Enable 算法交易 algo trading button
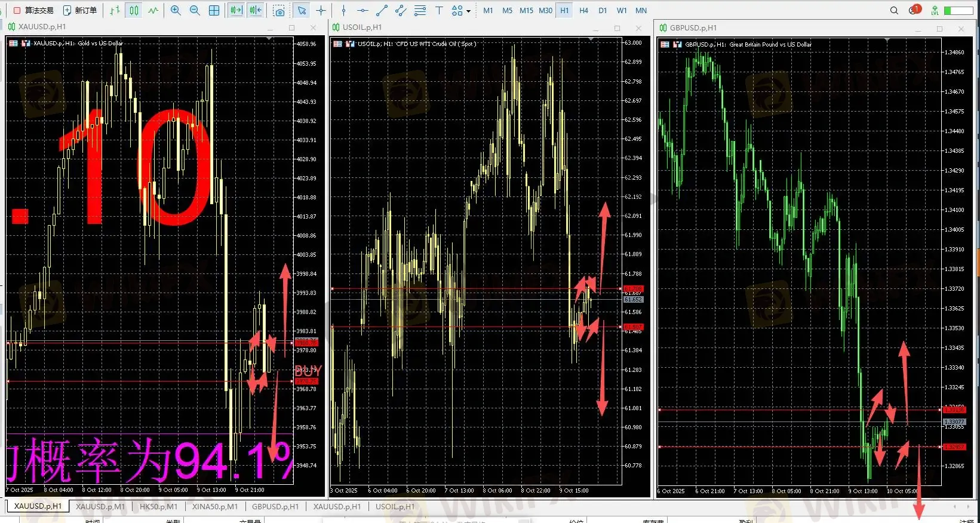The height and width of the screenshot is (523, 980). 33,10
